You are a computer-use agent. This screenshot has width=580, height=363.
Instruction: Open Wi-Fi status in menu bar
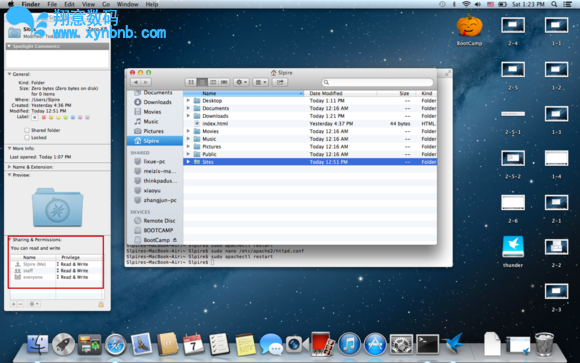tap(466, 4)
